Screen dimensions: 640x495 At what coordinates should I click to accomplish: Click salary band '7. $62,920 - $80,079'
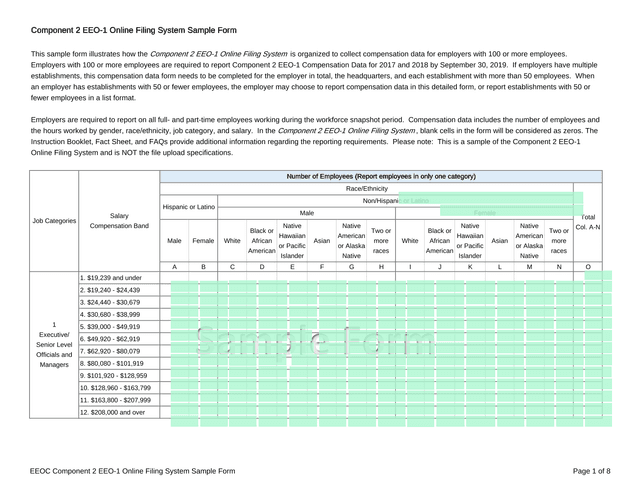tap(119, 351)
